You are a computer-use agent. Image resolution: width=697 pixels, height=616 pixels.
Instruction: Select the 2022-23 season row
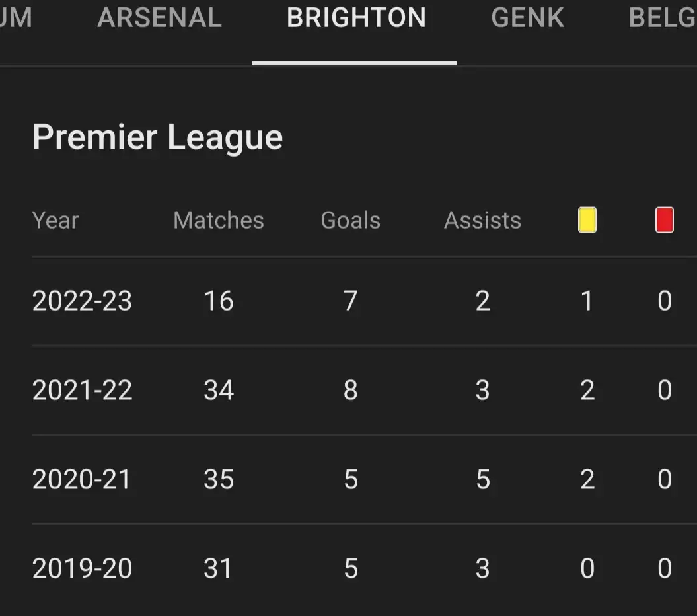tap(83, 301)
